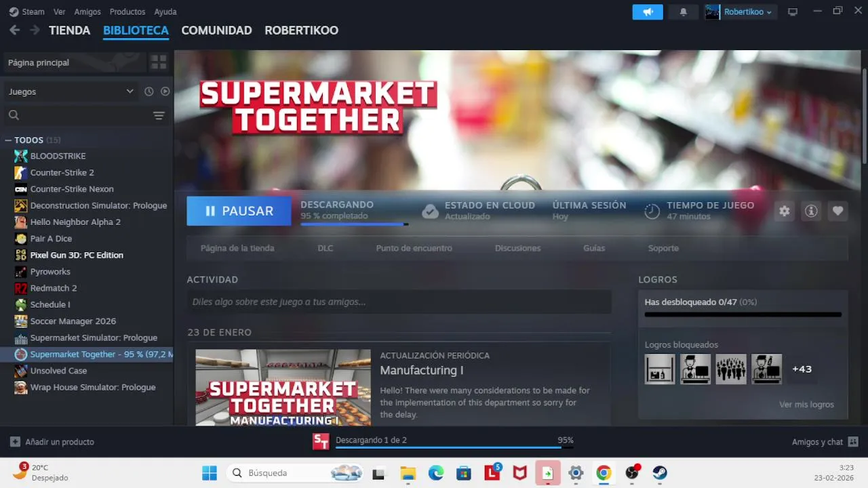Open Microsoft Edge from taskbar
This screenshot has width=868, height=488.
(435, 473)
